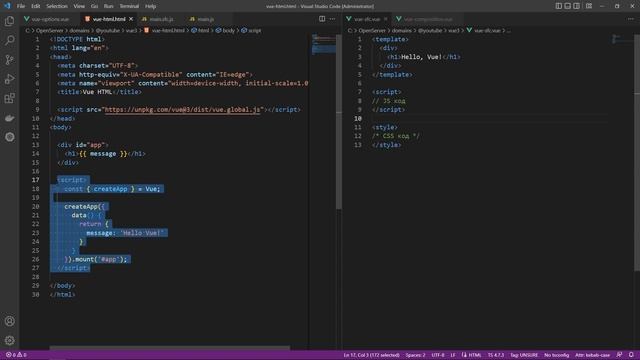Click line number 10 in right editor
Viewport: 640px width, 360px height.
click(358, 119)
